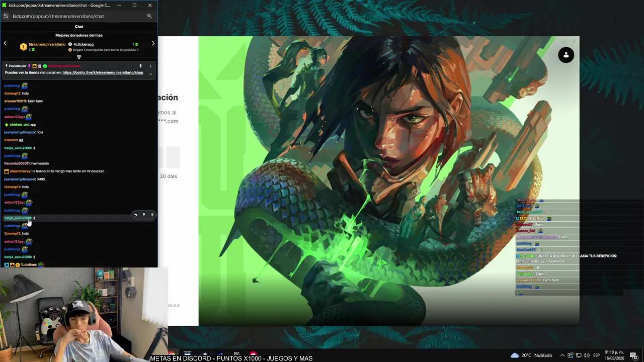This screenshot has height=362, width=644.
Task: Collapse the top donors panel arrow
Action: click(x=79, y=57)
